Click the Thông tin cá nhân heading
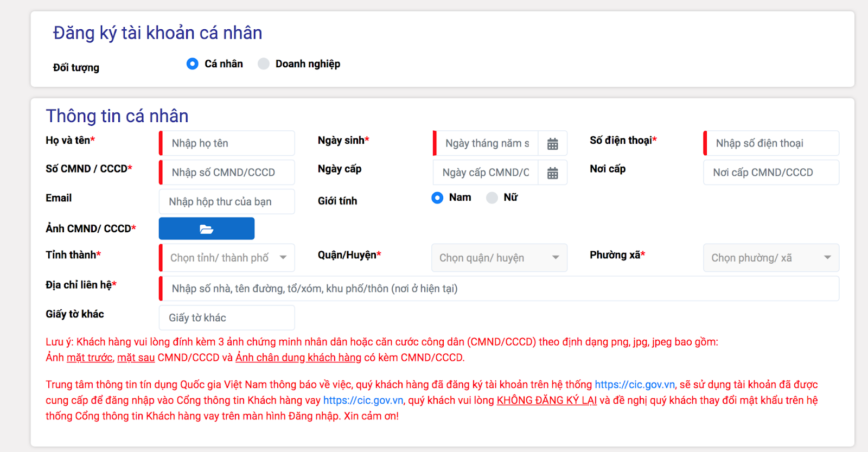Viewport: 868px width, 452px height. (117, 116)
